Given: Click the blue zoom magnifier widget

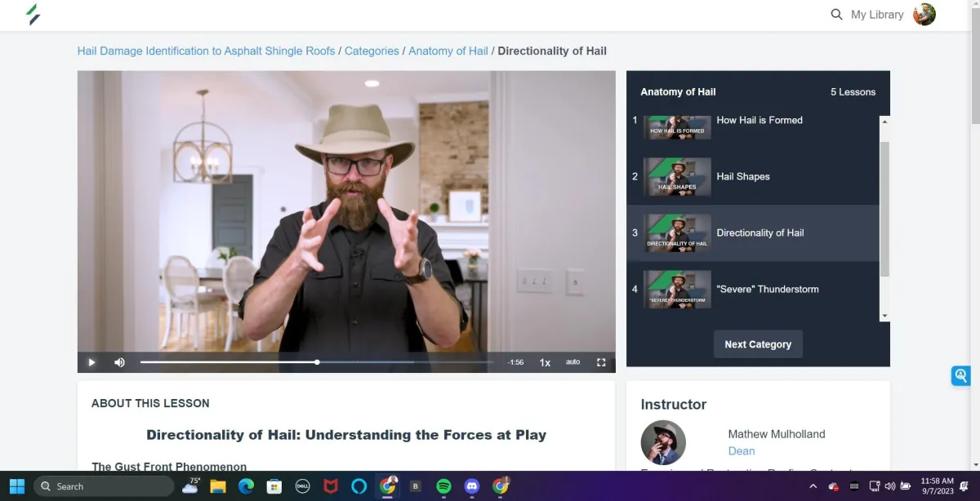Looking at the screenshot, I should [x=960, y=375].
